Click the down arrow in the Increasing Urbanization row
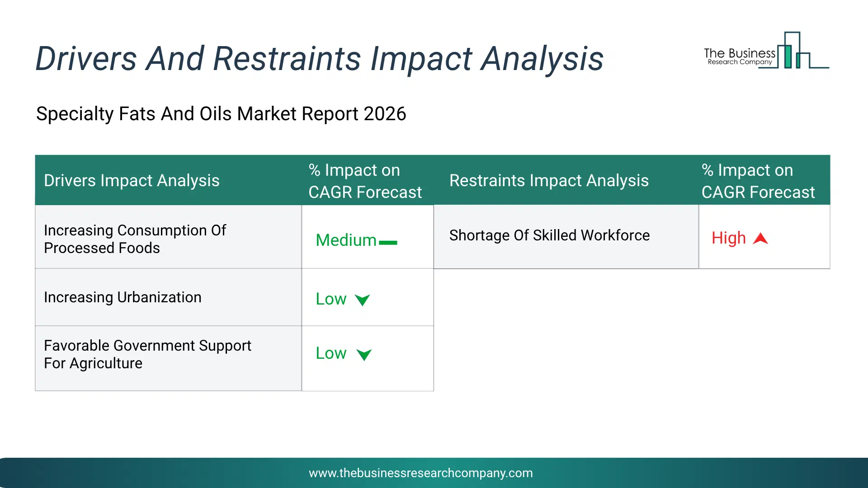 tap(363, 300)
